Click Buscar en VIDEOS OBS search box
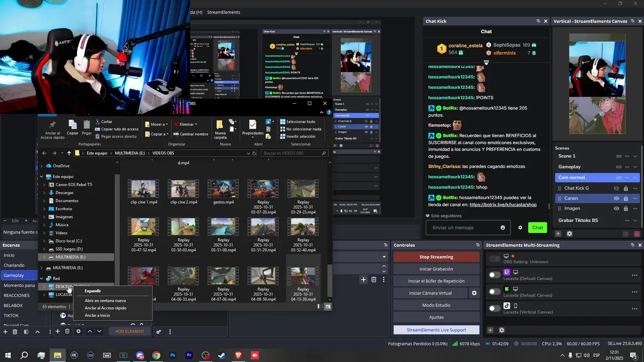644x362 pixels. [295, 153]
